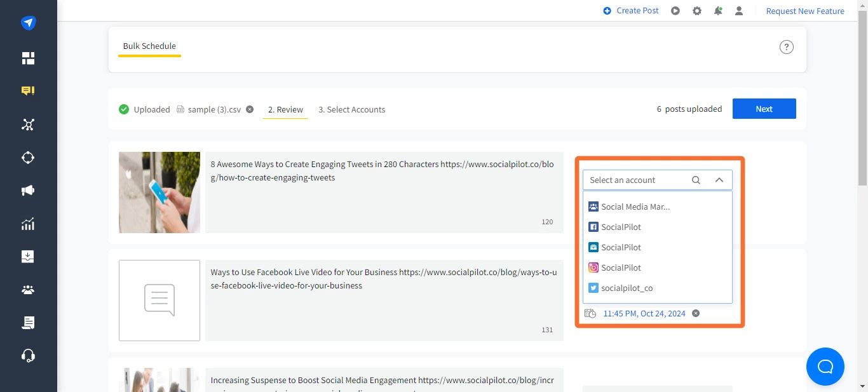Open the megaphone Ads icon in sidebar
868x392 pixels.
click(28, 191)
